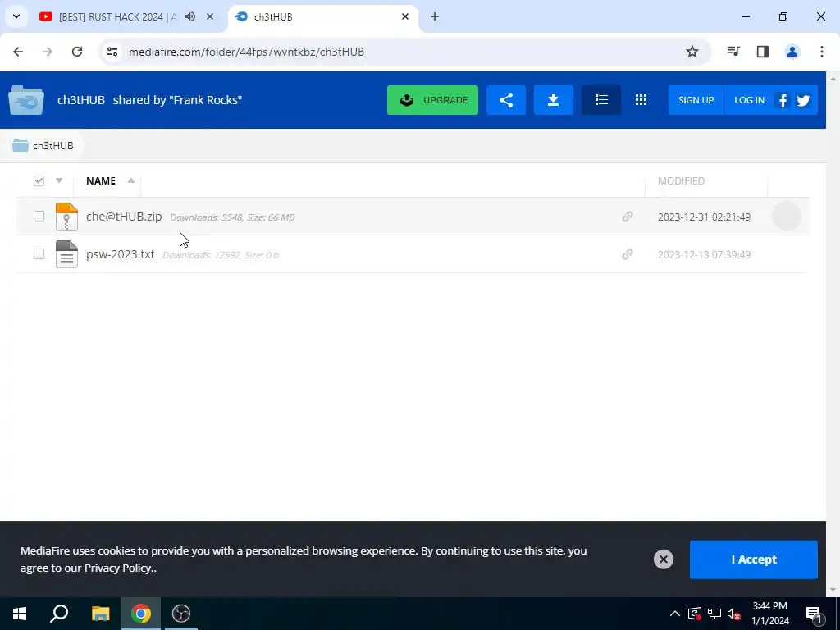This screenshot has width=840, height=630.
Task: Open a new browser tab
Action: coord(435,16)
